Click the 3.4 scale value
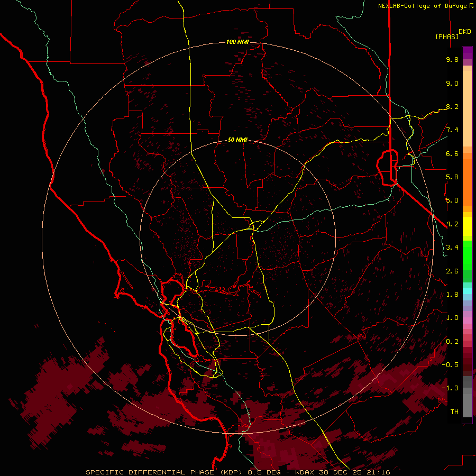 point(452,248)
